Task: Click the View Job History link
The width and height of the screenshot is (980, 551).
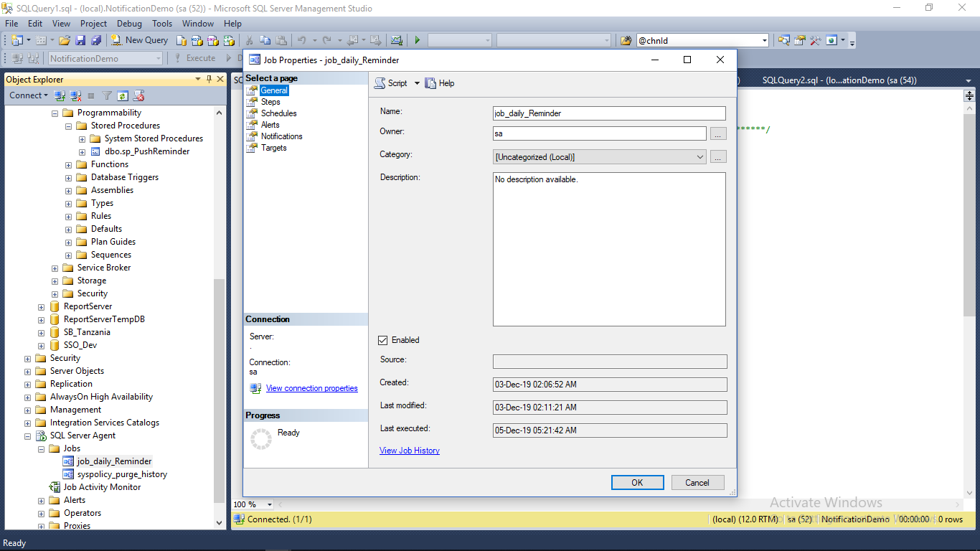Action: (410, 451)
